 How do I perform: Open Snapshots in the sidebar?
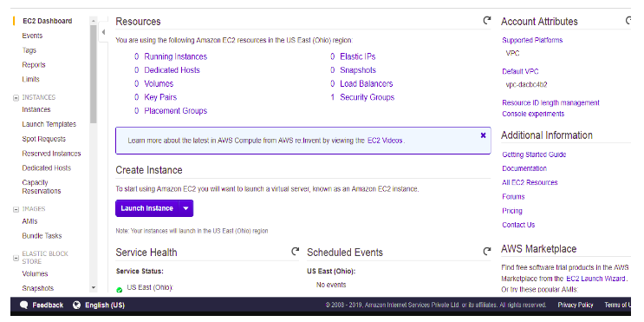(38, 288)
